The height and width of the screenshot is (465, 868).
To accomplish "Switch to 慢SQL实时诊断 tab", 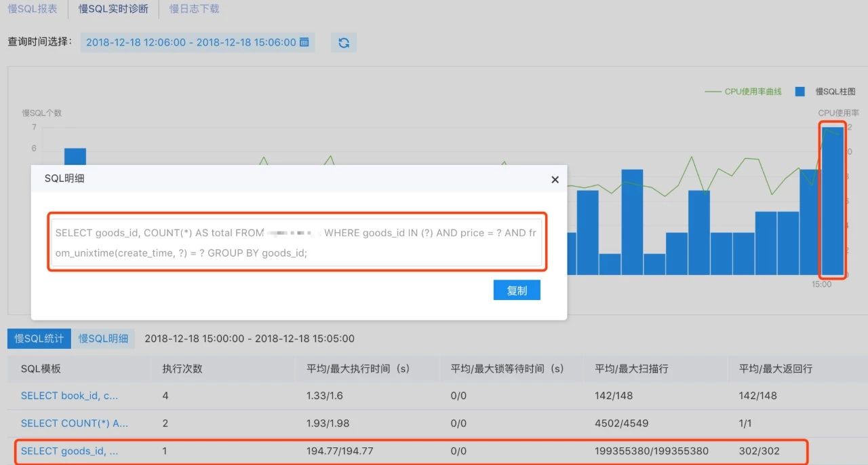I will 113,9.
